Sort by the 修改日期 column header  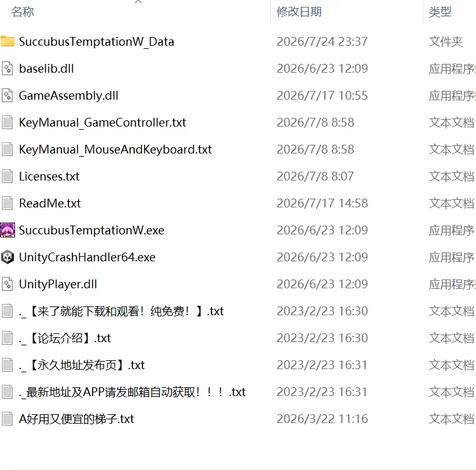(299, 12)
